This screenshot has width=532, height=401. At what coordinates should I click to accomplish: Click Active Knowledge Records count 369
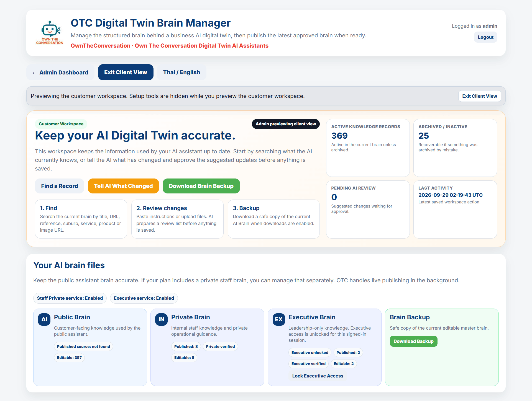[x=339, y=136]
